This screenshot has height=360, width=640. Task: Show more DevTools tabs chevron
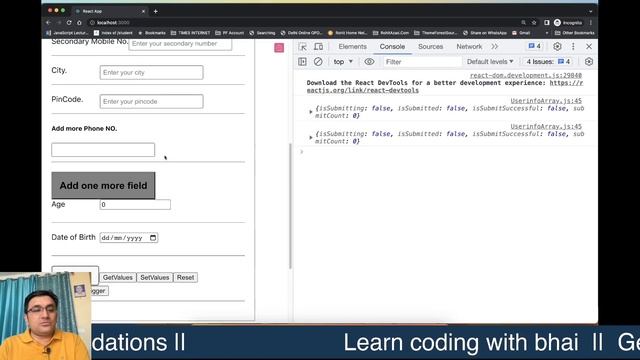495,47
